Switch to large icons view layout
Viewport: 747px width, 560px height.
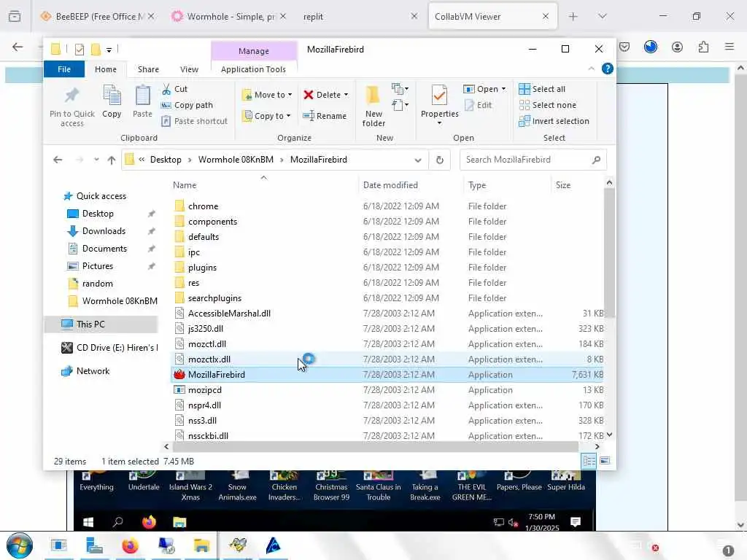coord(605,461)
